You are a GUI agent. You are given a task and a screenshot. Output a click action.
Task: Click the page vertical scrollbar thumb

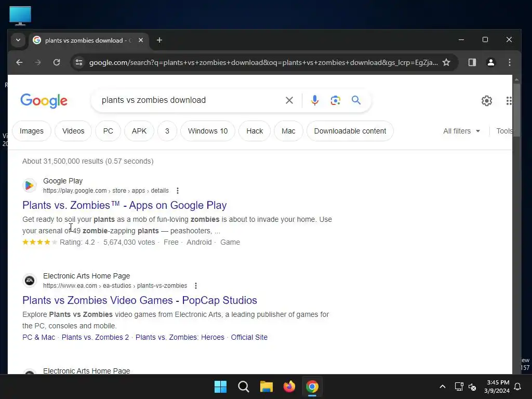click(x=516, y=110)
